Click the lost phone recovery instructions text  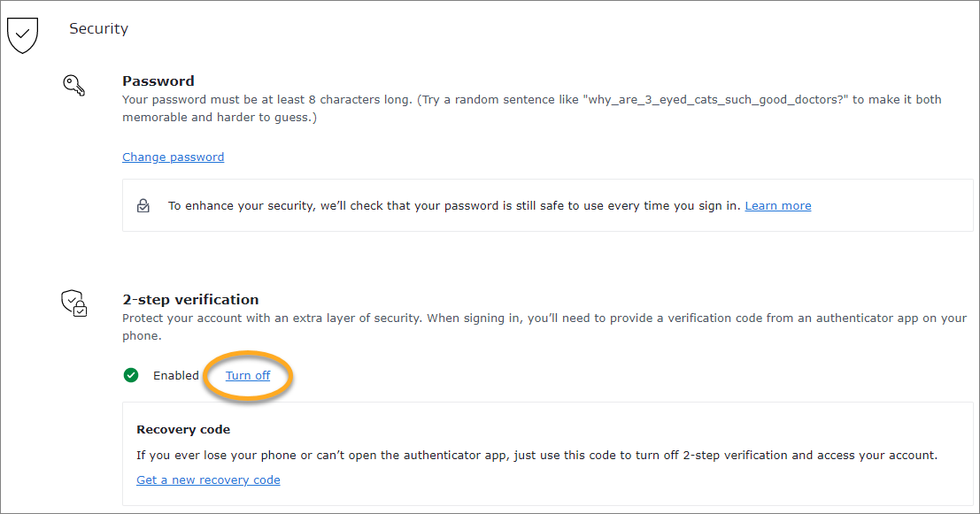(x=536, y=456)
